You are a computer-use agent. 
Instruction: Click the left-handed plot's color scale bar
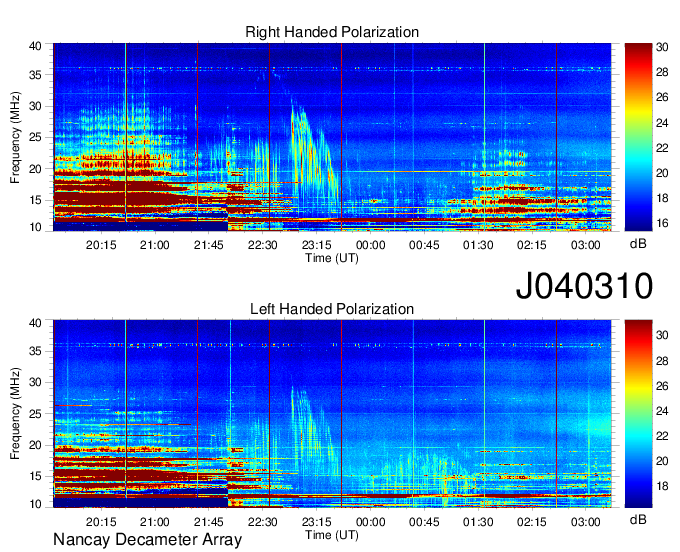point(638,414)
